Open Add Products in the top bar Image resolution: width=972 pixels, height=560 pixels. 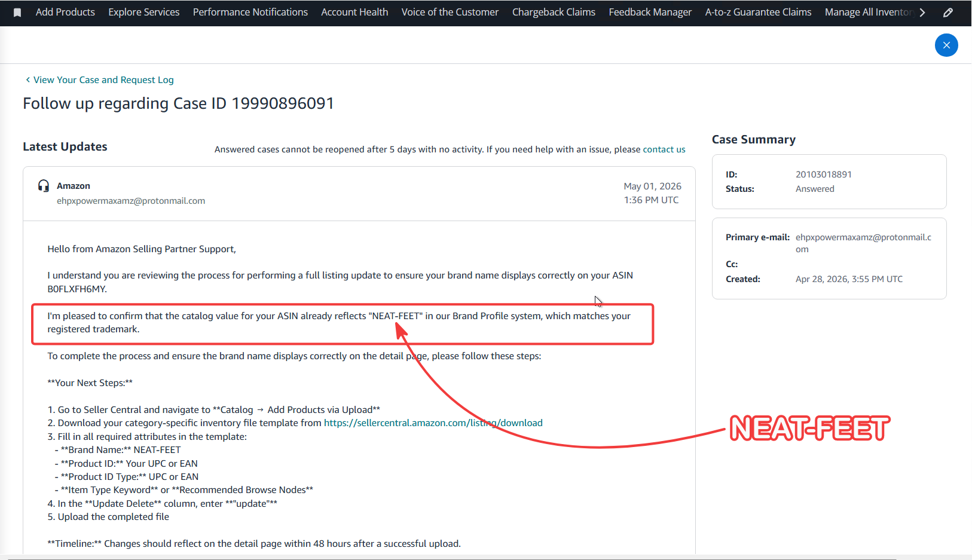tap(65, 12)
